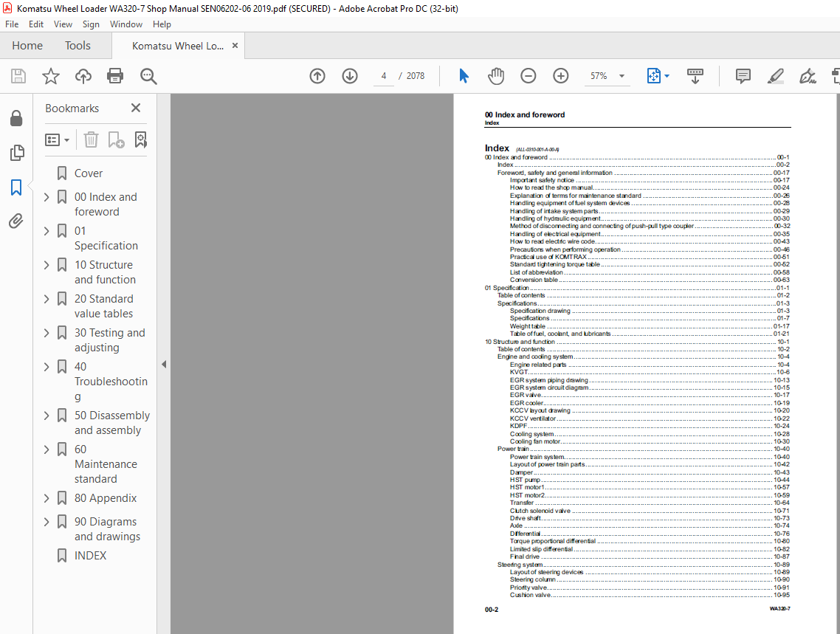Go to previous page arrow
This screenshot has height=634, width=840.
click(x=317, y=76)
